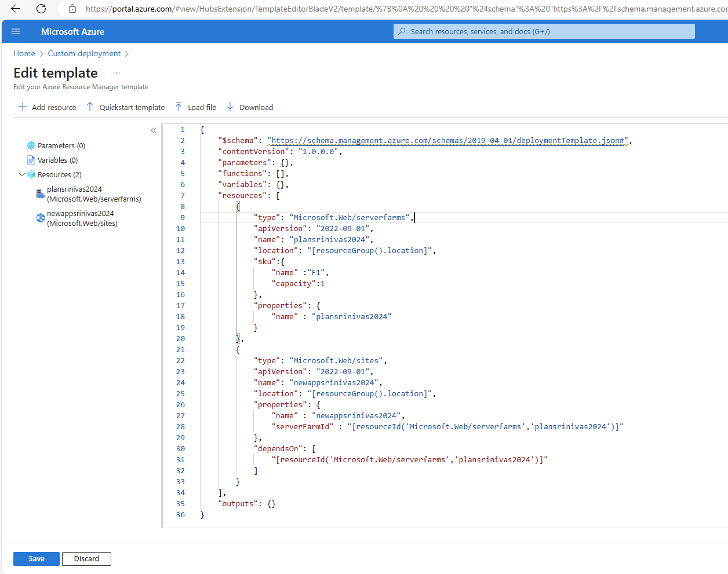This screenshot has height=574, width=728.
Task: Navigate to Custom deployment breadcrumb
Action: [x=84, y=53]
